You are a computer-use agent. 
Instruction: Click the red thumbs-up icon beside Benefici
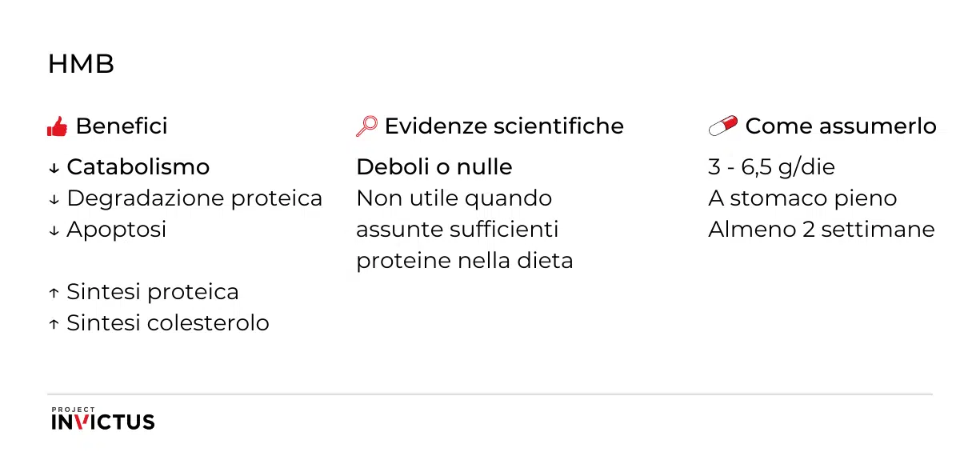[57, 126]
